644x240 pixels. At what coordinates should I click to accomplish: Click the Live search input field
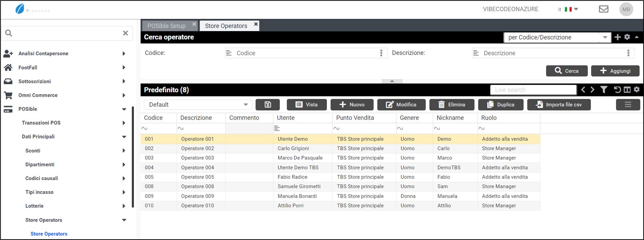click(533, 90)
